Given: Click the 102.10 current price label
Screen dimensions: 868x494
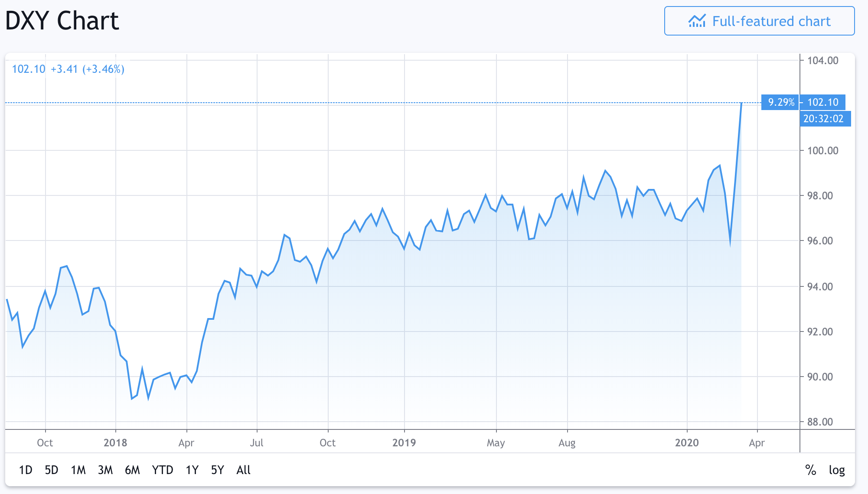Looking at the screenshot, I should point(822,102).
